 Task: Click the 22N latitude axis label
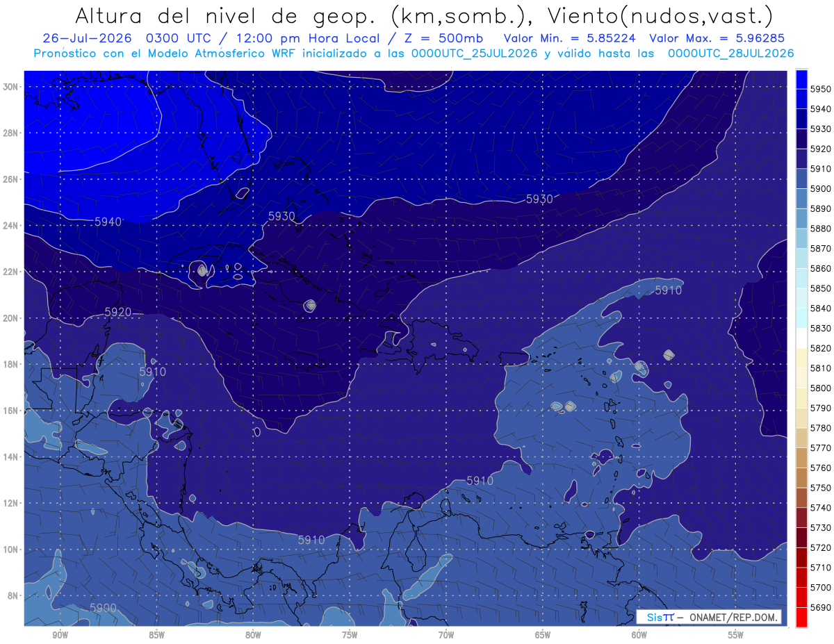coord(11,272)
